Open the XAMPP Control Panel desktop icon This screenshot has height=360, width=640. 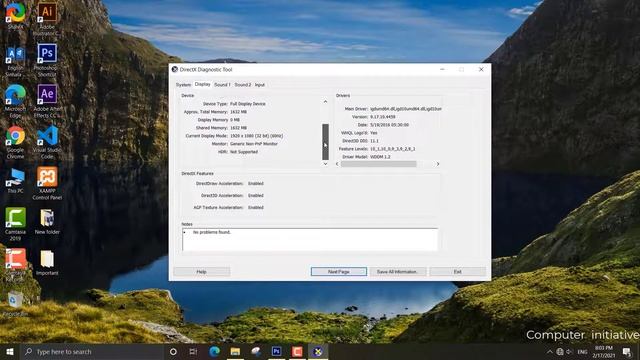[x=47, y=183]
